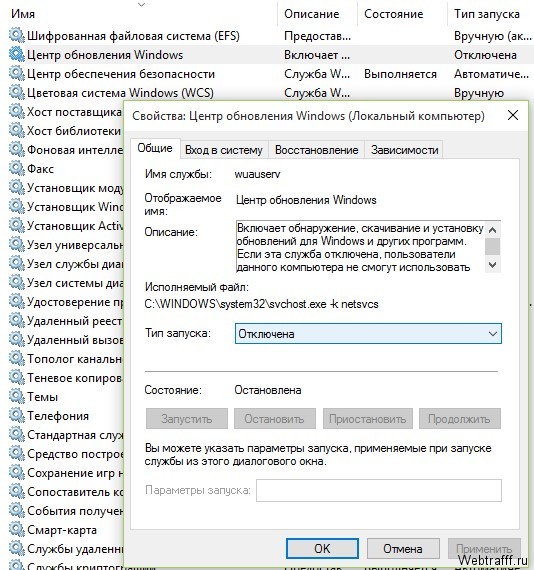
Task: Click gear icon next to Темы
Action: point(16,397)
